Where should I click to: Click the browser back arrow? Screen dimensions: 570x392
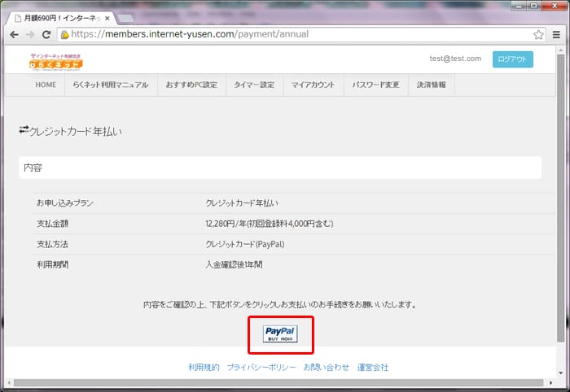14,35
